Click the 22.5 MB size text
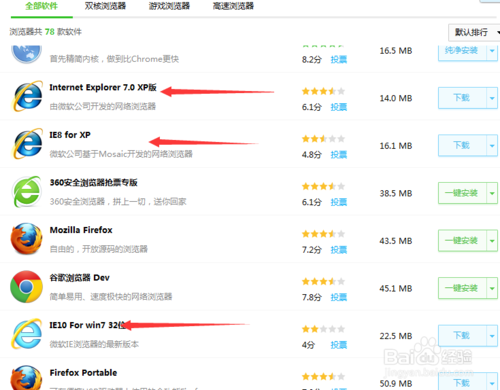The height and width of the screenshot is (390, 500). 396,336
